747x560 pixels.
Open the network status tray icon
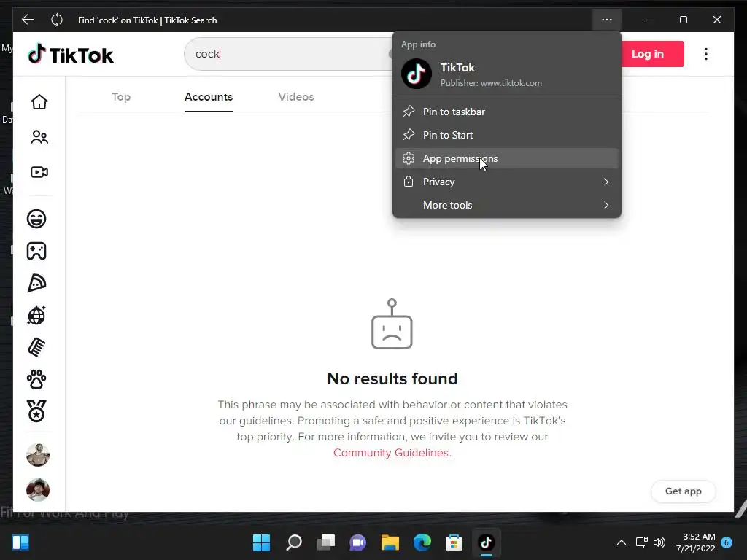tap(642, 542)
